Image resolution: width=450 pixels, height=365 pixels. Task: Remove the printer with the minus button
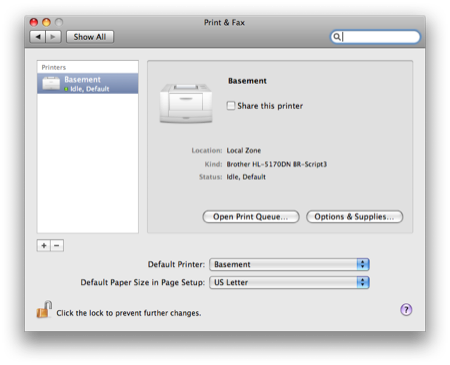point(57,246)
